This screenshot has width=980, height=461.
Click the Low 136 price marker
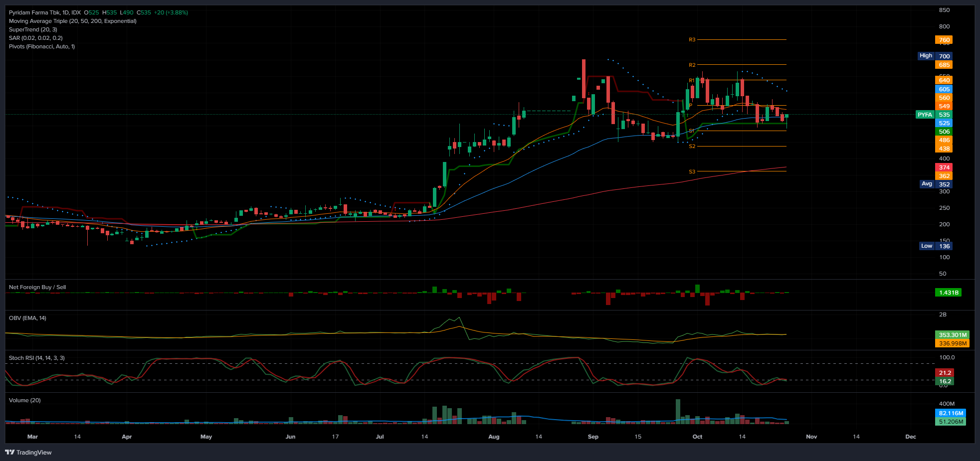point(935,246)
